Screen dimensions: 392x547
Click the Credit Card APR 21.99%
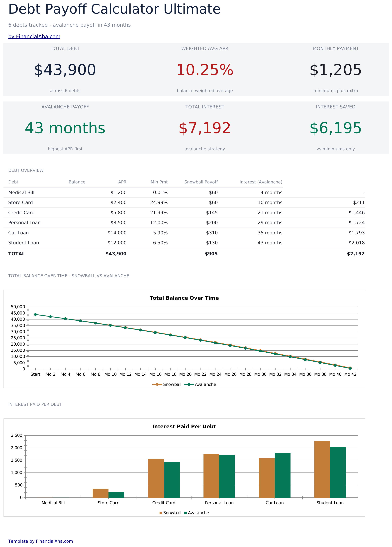[159, 213]
